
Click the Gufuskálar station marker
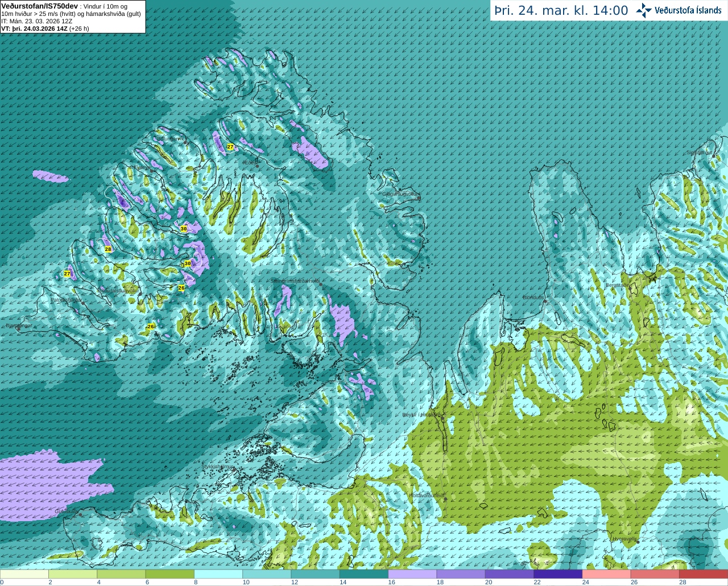pyautogui.click(x=80, y=514)
